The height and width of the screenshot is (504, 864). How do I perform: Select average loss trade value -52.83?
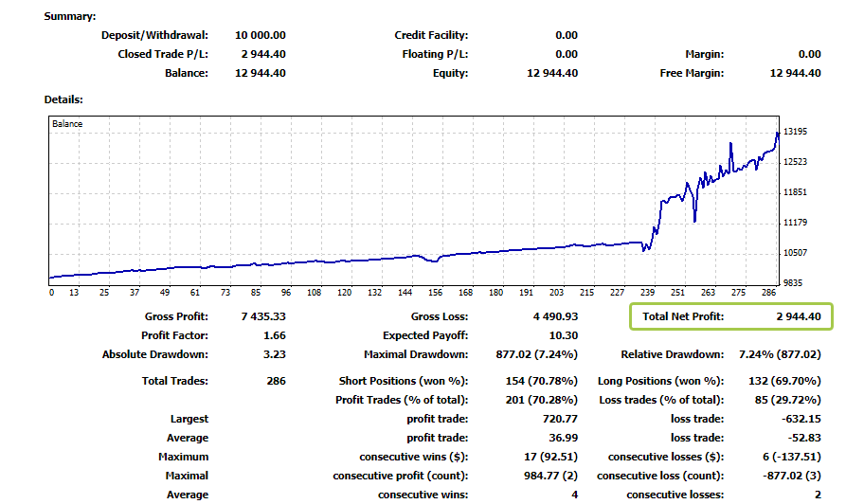[x=804, y=438]
